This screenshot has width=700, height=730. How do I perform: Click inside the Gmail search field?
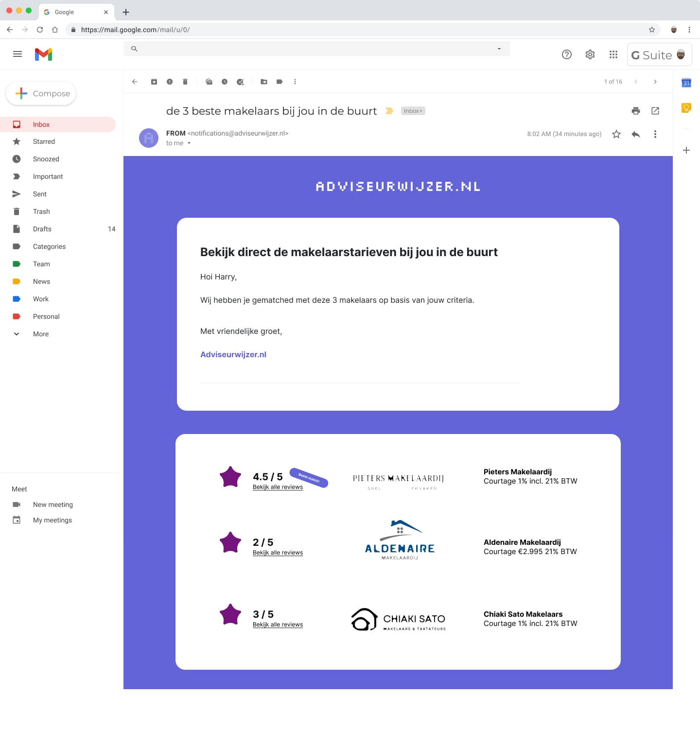(316, 49)
